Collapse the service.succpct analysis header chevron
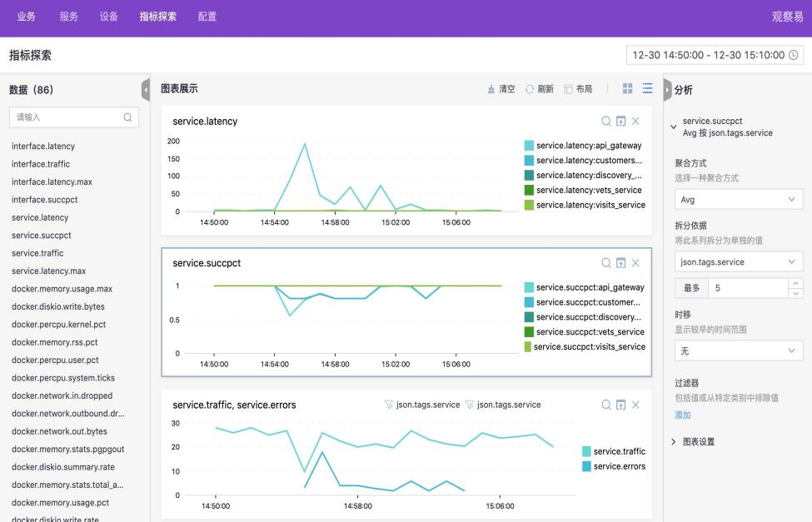Viewport: 812px width, 522px height. 673,127
